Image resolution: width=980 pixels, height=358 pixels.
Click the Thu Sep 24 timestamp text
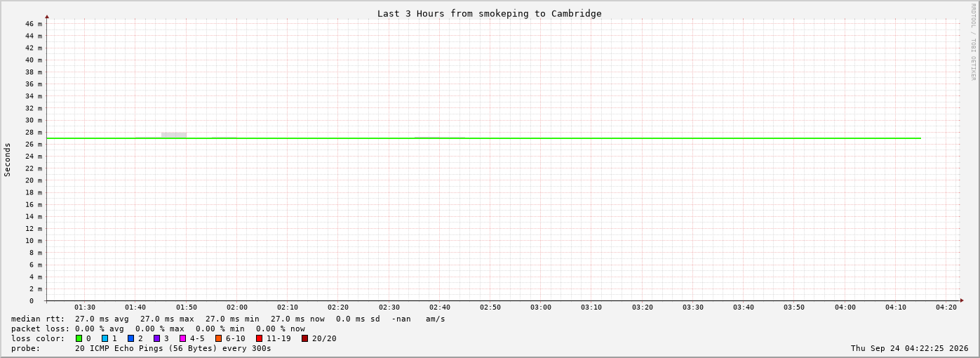coord(910,348)
